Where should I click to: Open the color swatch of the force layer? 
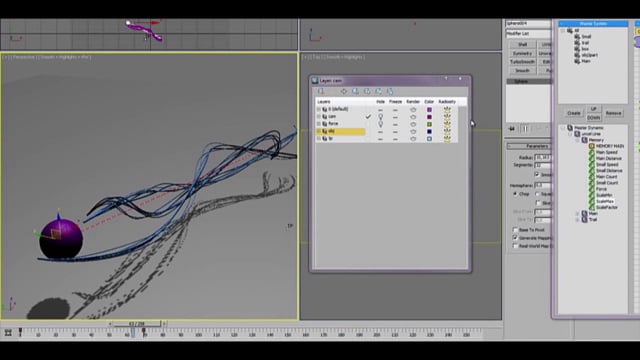429,124
